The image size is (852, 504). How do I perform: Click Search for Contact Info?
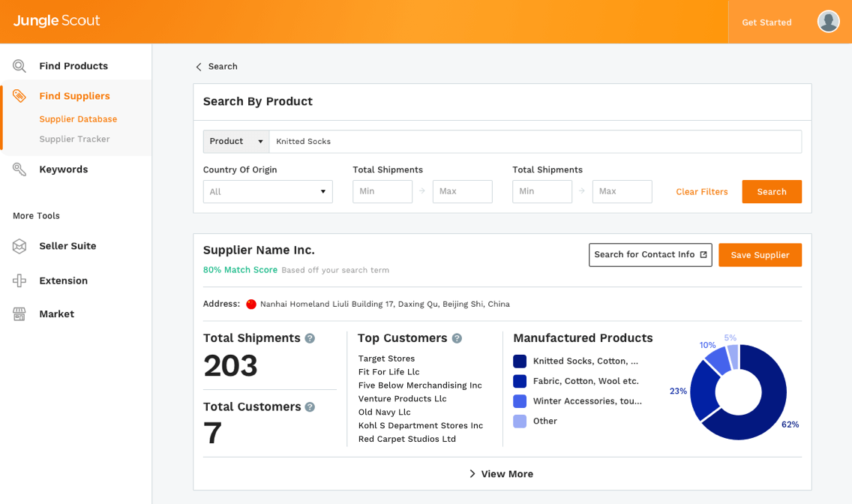coord(650,255)
